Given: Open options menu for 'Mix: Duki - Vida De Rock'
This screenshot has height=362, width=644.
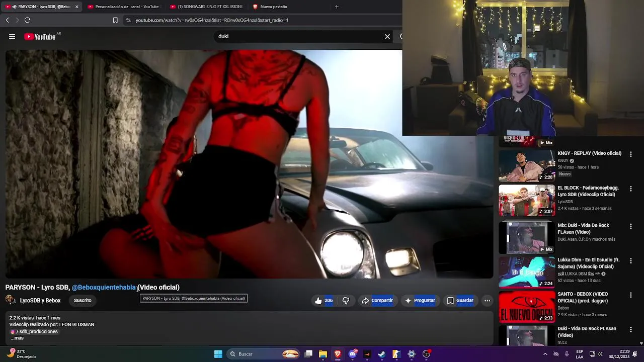Looking at the screenshot, I should point(630,226).
